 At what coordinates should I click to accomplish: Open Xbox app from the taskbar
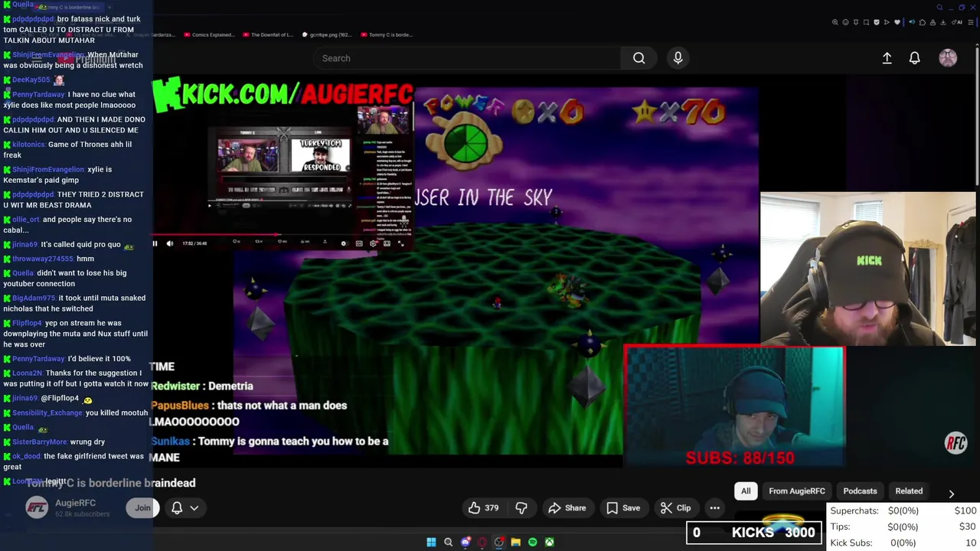point(550,542)
